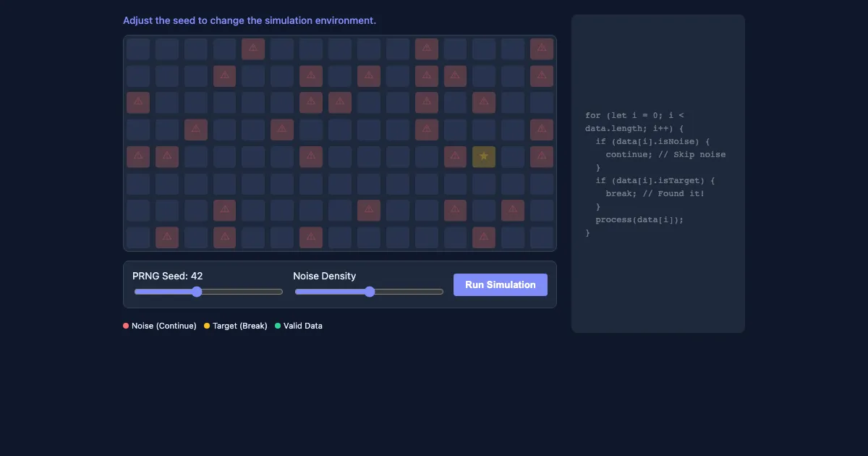Click warning cell in row 3, column 8
Screen dimensions: 868x456
340,103
